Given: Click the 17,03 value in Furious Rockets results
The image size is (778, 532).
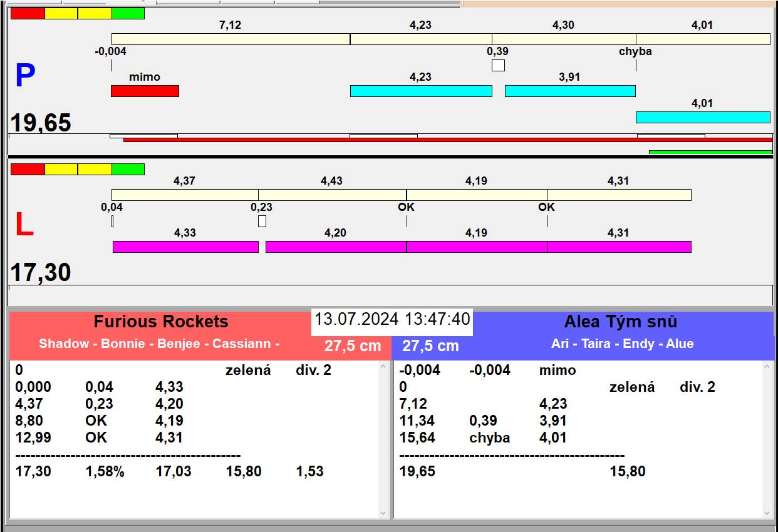Looking at the screenshot, I should [174, 471].
